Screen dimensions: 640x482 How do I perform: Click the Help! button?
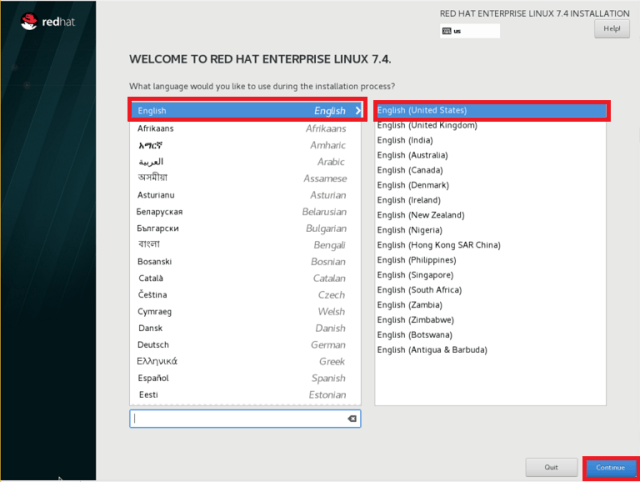[x=611, y=29]
